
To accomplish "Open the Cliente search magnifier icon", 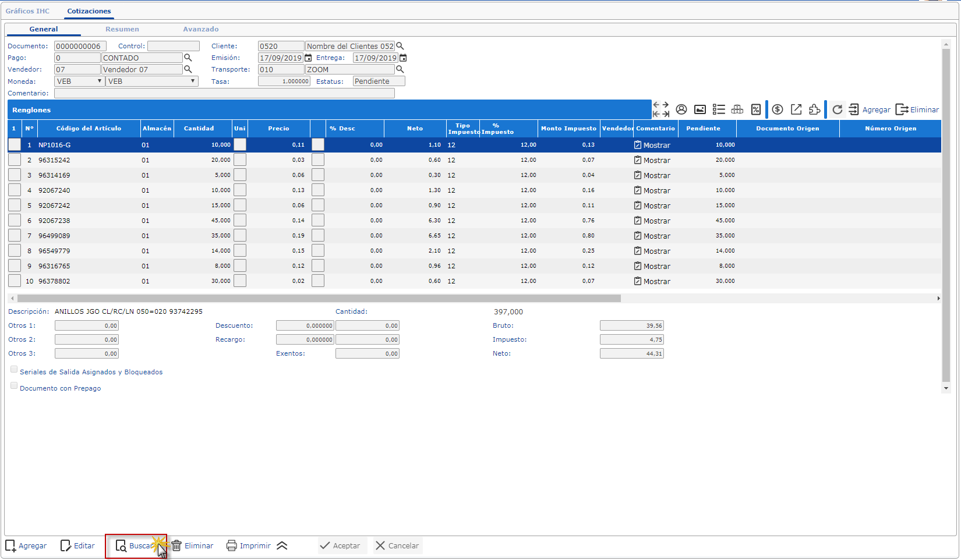I will click(400, 46).
